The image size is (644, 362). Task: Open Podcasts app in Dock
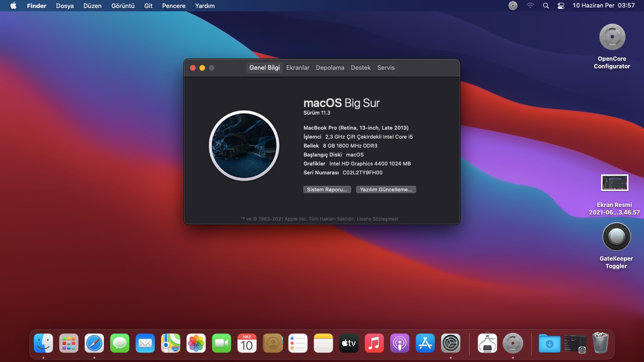pos(400,343)
